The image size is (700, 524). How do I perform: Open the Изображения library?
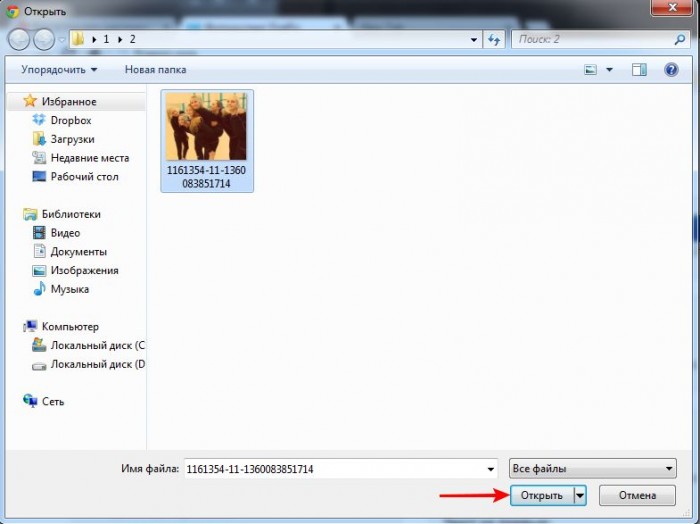[84, 270]
